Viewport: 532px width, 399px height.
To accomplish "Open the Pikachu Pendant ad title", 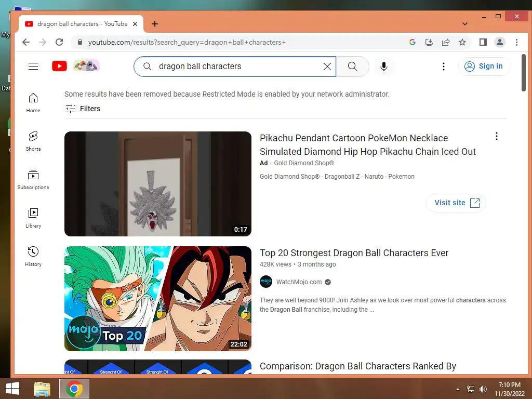I will pos(368,145).
